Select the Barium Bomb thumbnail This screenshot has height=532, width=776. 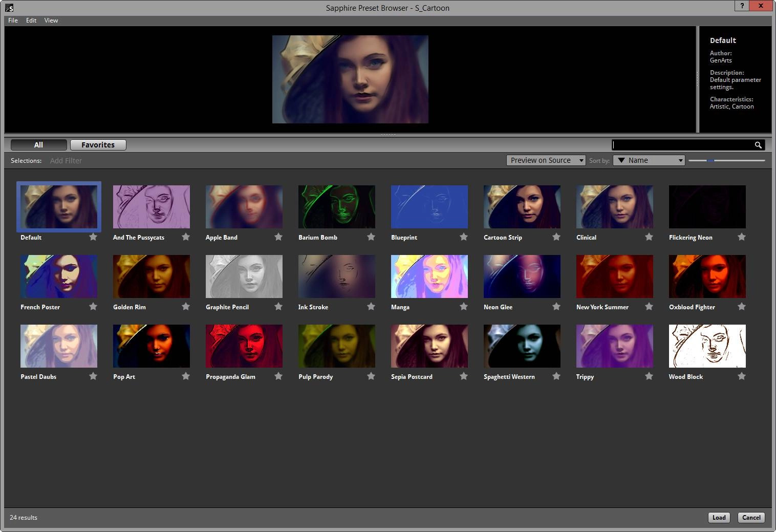tap(337, 207)
